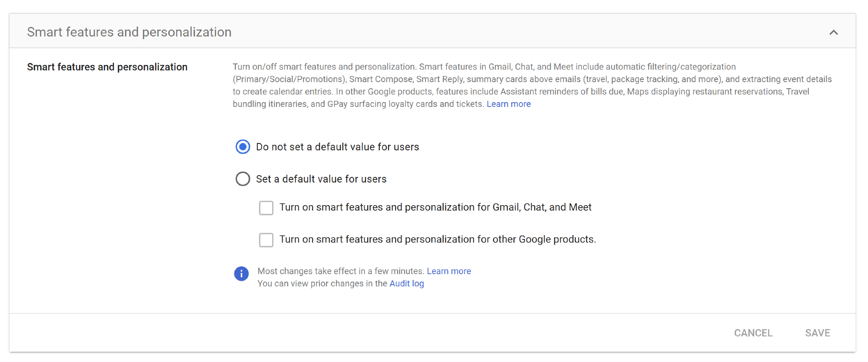Open Learn more link beside 'few minutes' note

[x=449, y=271]
